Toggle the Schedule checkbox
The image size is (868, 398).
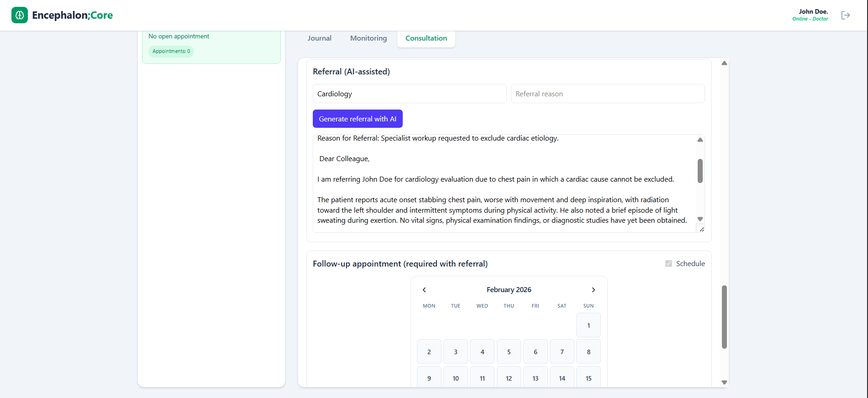668,264
